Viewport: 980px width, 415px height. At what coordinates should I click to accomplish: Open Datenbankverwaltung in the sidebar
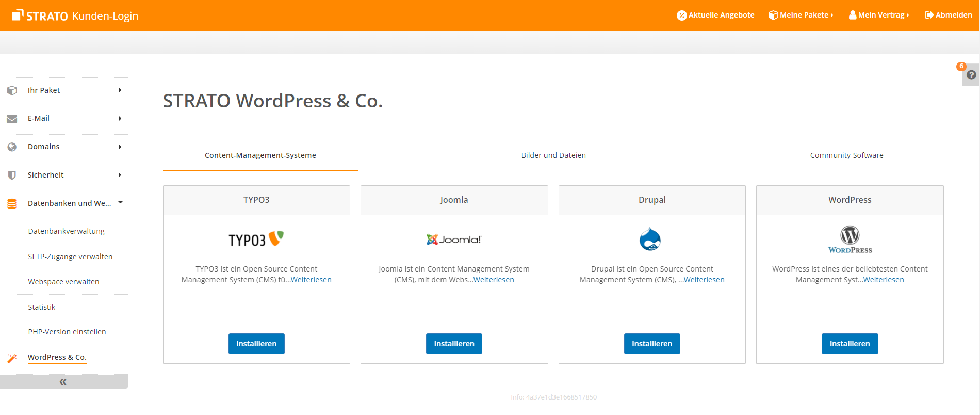tap(66, 231)
